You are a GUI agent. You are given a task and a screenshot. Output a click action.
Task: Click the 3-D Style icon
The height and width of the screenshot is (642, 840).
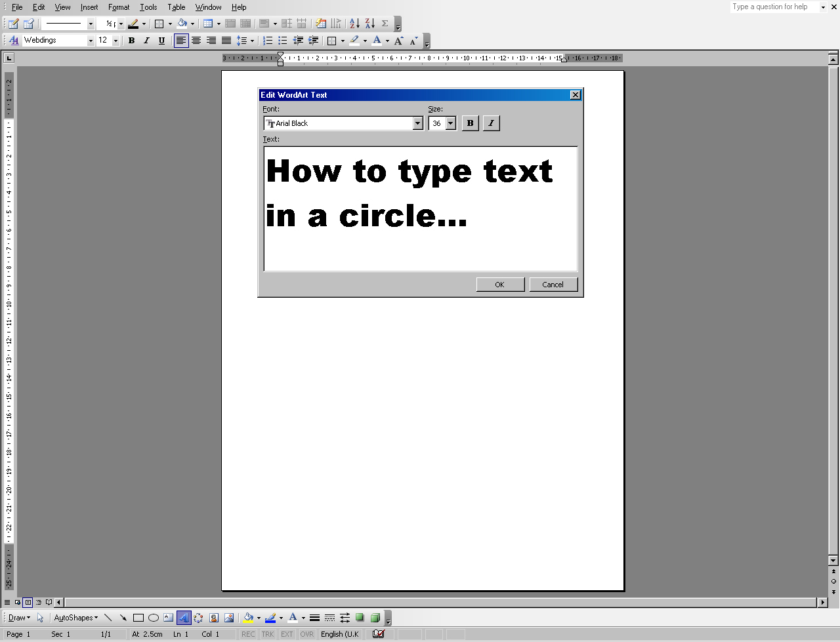pos(375,618)
